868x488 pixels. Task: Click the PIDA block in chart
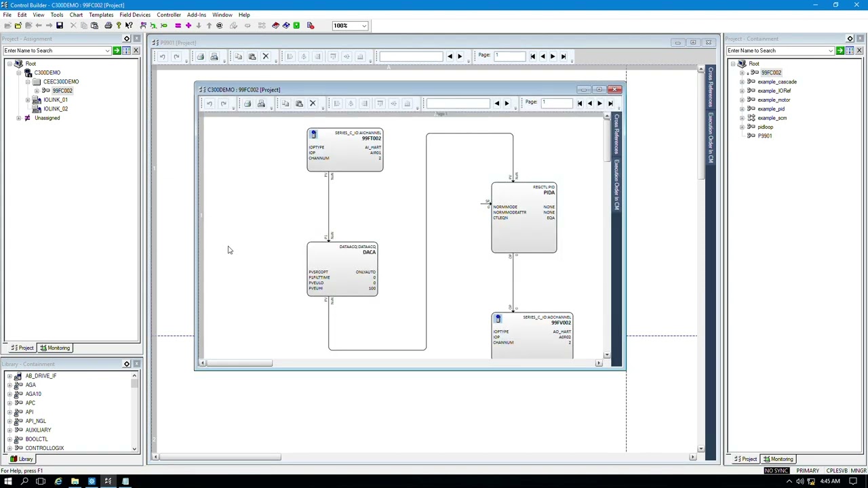pyautogui.click(x=524, y=218)
